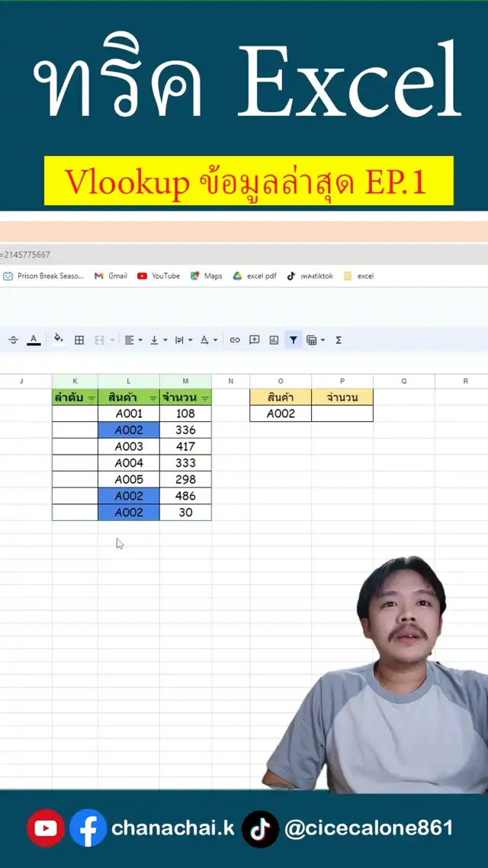Insert a chart from the toolbar
The width and height of the screenshot is (488, 868).
pos(274,340)
